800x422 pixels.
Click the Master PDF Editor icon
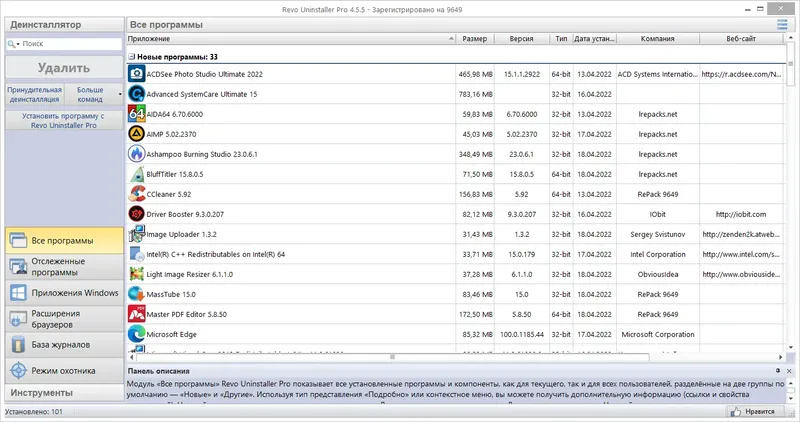tap(136, 314)
